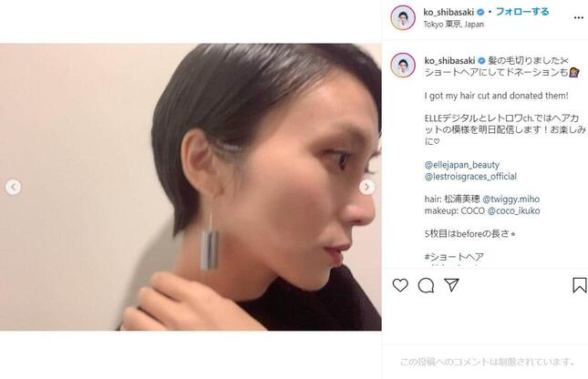
Task: Open comments via speech bubble icon
Action: coord(426,286)
